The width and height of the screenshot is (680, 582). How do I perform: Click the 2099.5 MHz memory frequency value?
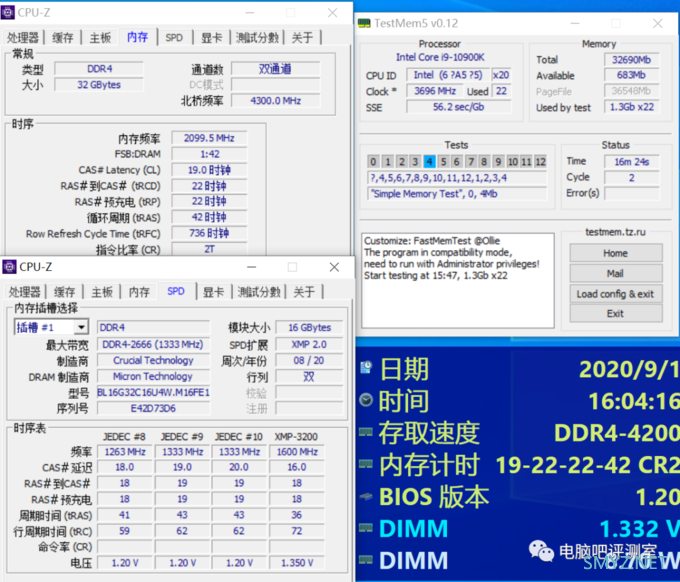209,138
